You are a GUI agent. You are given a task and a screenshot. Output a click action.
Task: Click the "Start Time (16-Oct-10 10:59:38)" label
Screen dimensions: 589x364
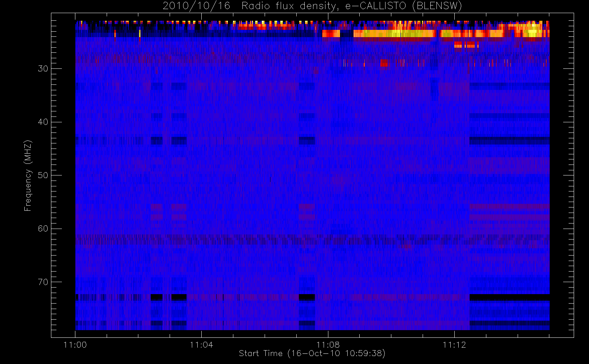pos(312,353)
